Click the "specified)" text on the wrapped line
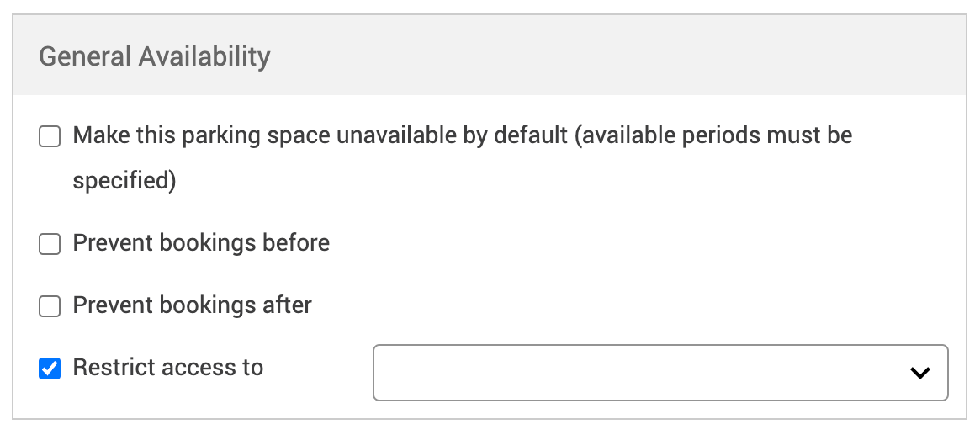The height and width of the screenshot is (435, 980). coord(124,181)
